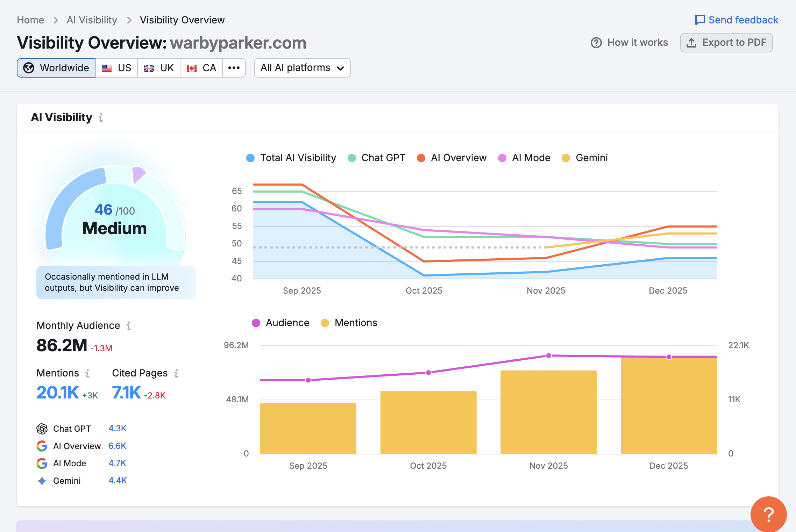Toggle the AI Mode series in the chart legend
796x532 pixels.
pyautogui.click(x=524, y=158)
